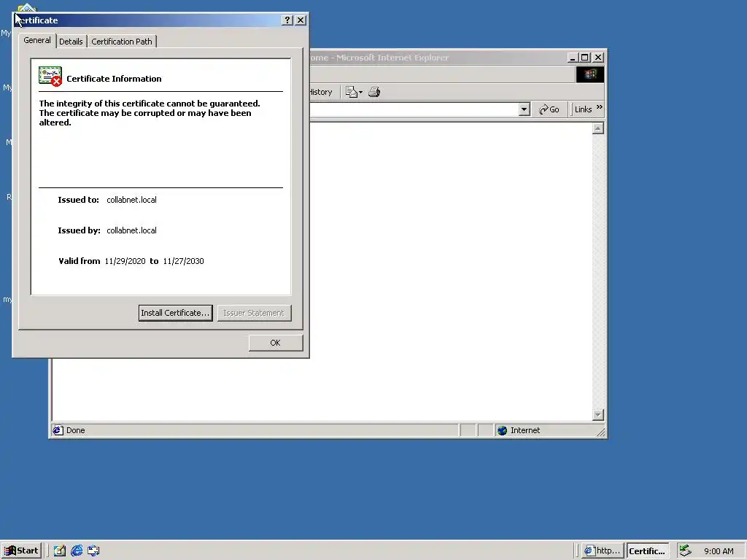Viewport: 747px width, 560px height.
Task: Click the Internet Explorer address field
Action: [x=414, y=109]
